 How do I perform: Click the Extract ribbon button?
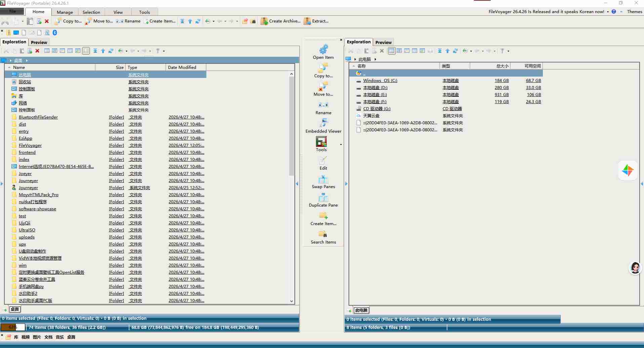click(x=316, y=21)
